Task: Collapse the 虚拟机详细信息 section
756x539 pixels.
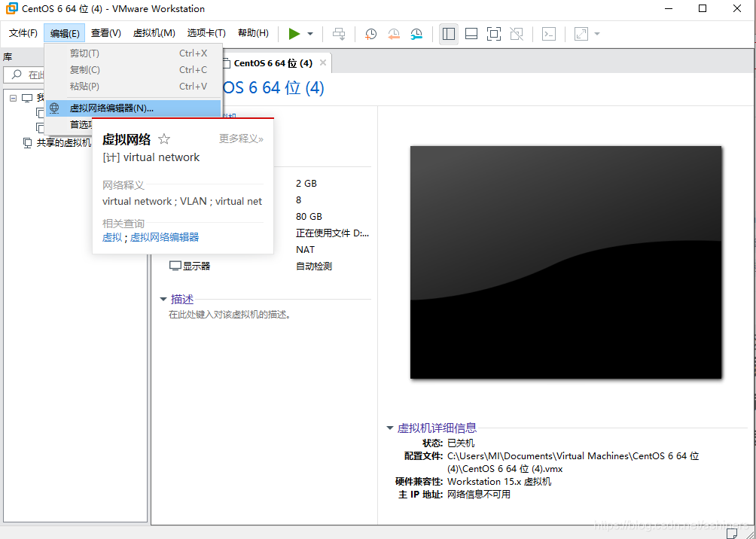Action: point(390,428)
